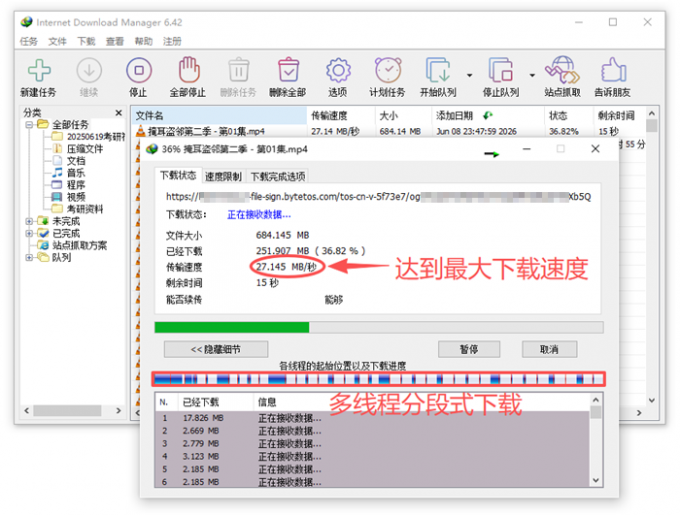
Task: Select thread row 1 with 17.826 MB
Action: (373, 418)
